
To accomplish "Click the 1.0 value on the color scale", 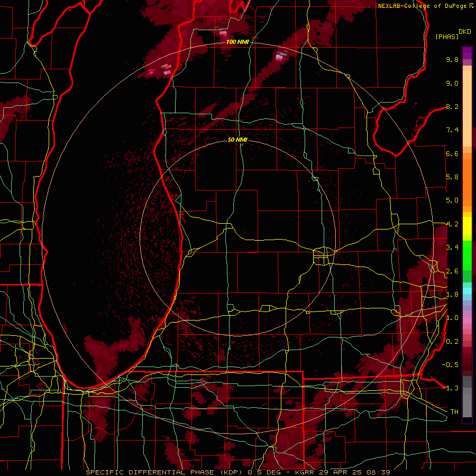I will 452,318.
